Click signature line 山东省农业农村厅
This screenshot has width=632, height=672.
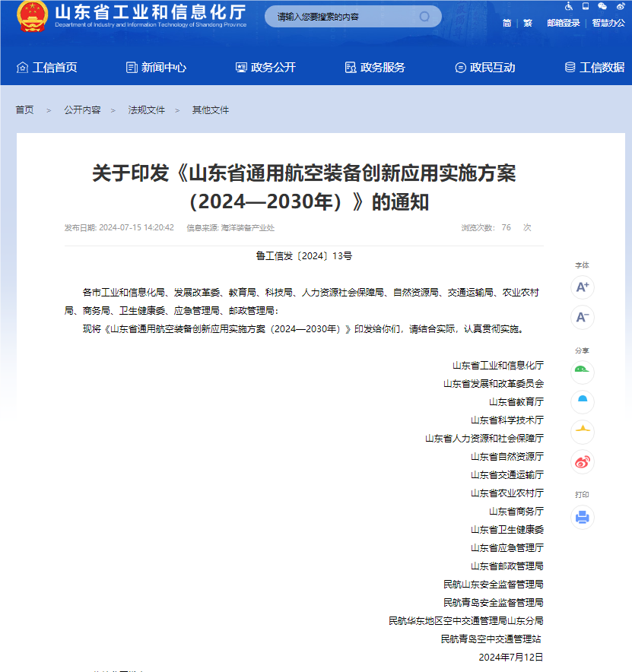tap(507, 493)
